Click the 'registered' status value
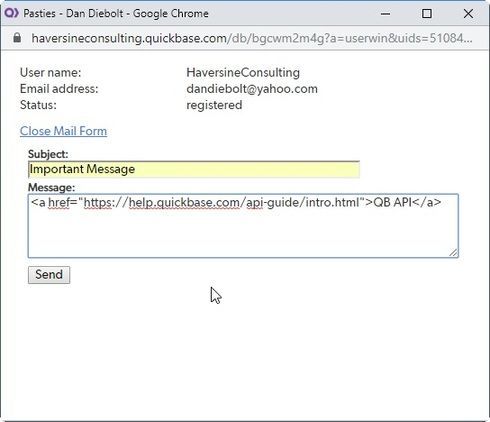 point(214,105)
